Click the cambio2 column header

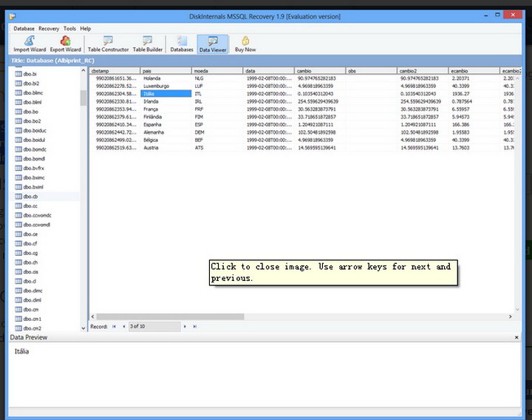tap(423, 71)
